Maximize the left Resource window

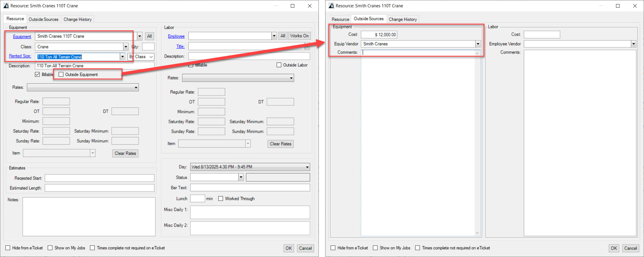[293, 6]
